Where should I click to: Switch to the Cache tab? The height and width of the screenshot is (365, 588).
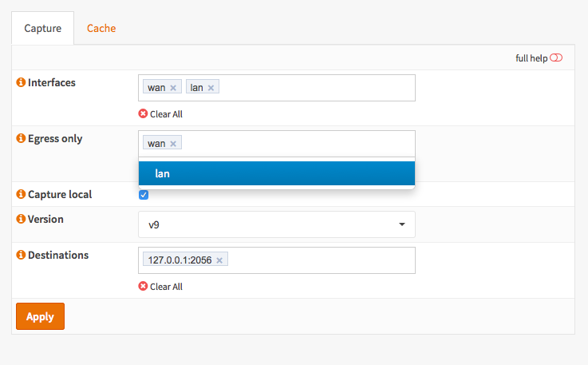coord(101,28)
